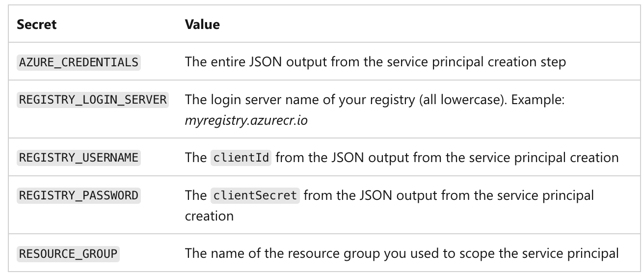This screenshot has height=276, width=644.
Task: Click the clientId inline code
Action: coord(241,158)
